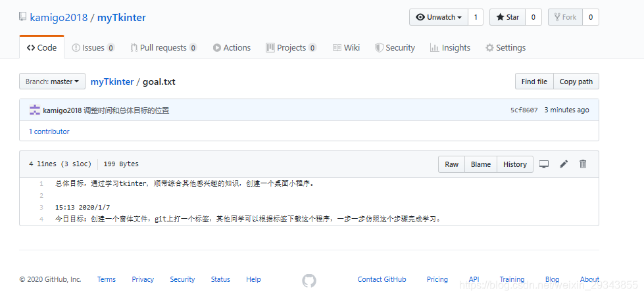
Task: Open the file History
Action: pos(515,164)
